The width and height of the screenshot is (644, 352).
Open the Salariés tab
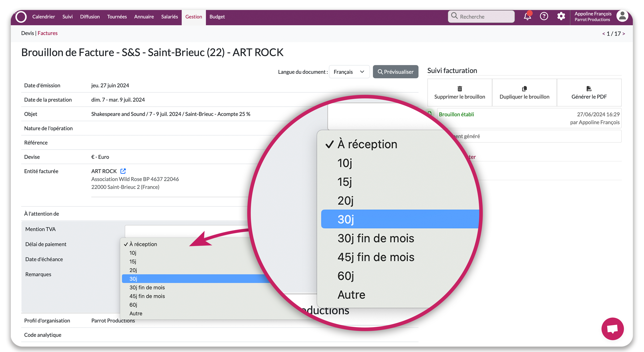pyautogui.click(x=169, y=17)
